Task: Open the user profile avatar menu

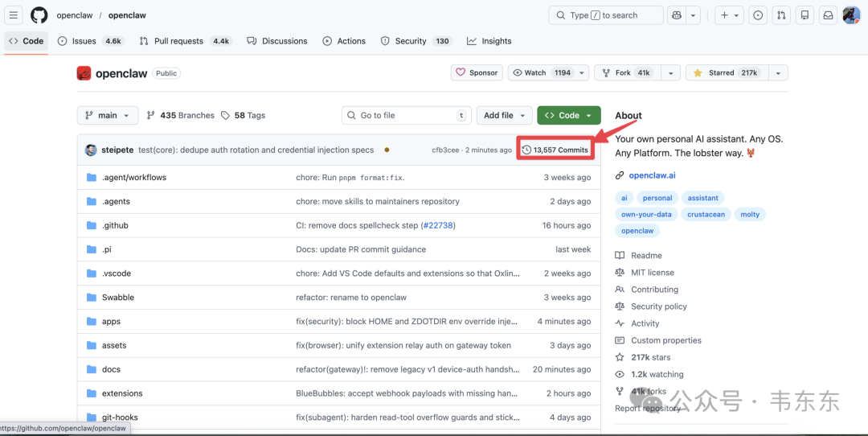Action: coord(851,15)
